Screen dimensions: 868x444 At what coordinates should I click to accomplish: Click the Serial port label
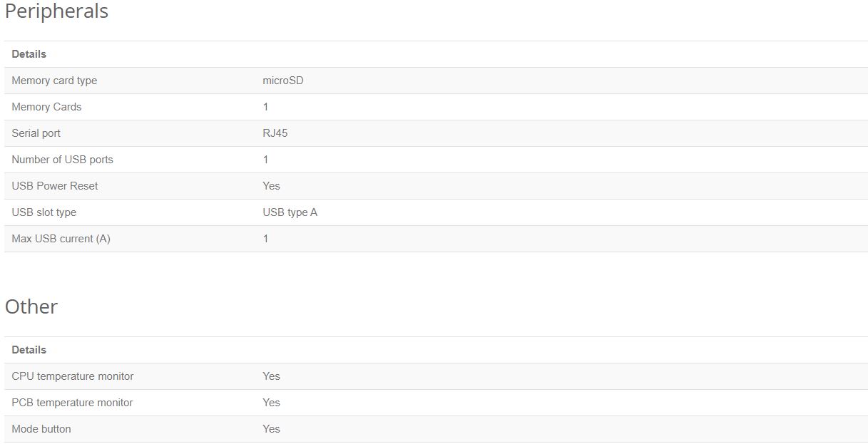pyautogui.click(x=36, y=133)
